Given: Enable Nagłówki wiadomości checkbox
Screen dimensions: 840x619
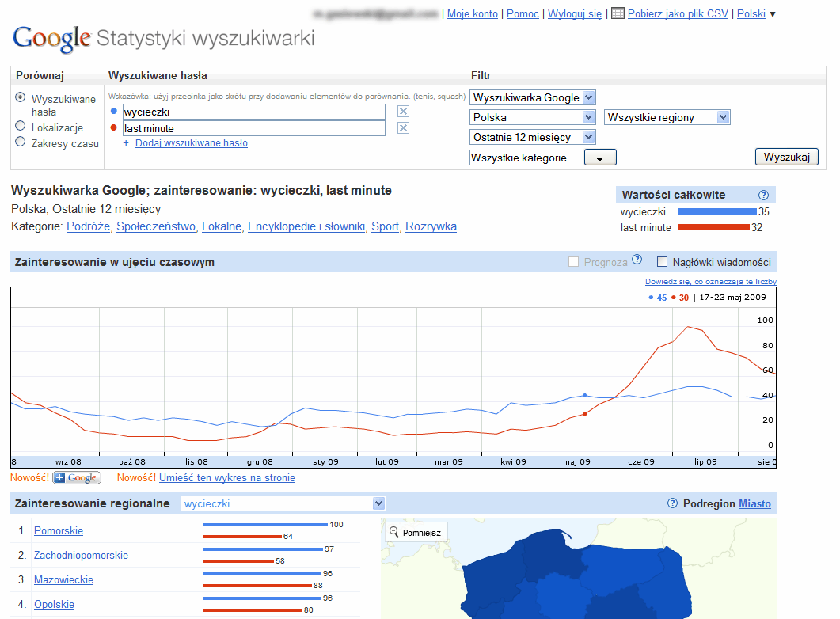Looking at the screenshot, I should point(662,262).
